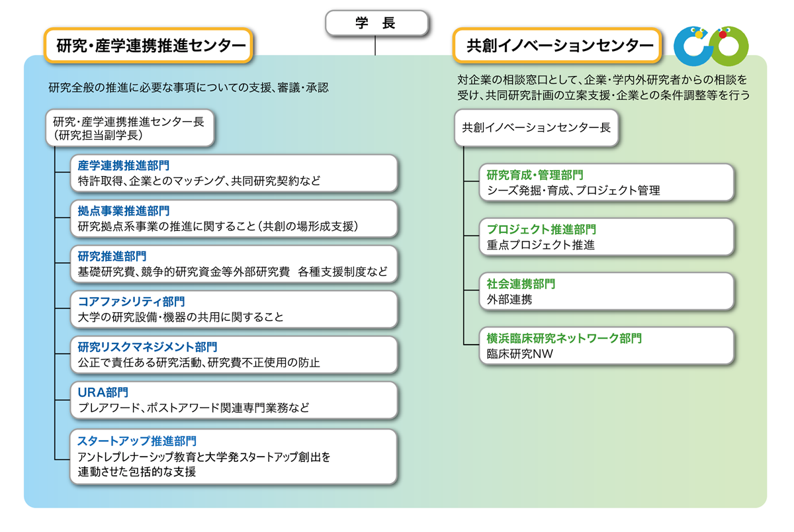Click 研究拠点系事業の推進に関すること description
The image size is (794, 532).
pyautogui.click(x=218, y=226)
